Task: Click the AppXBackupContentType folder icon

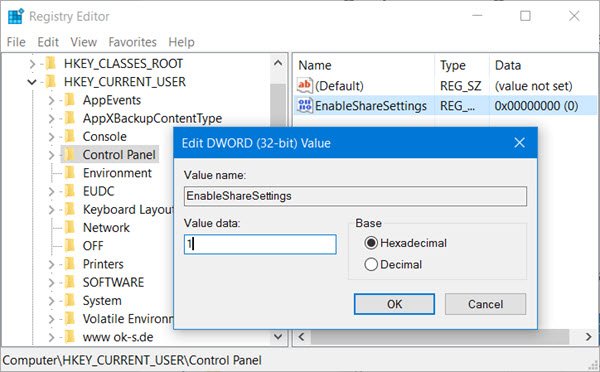Action: [x=70, y=118]
